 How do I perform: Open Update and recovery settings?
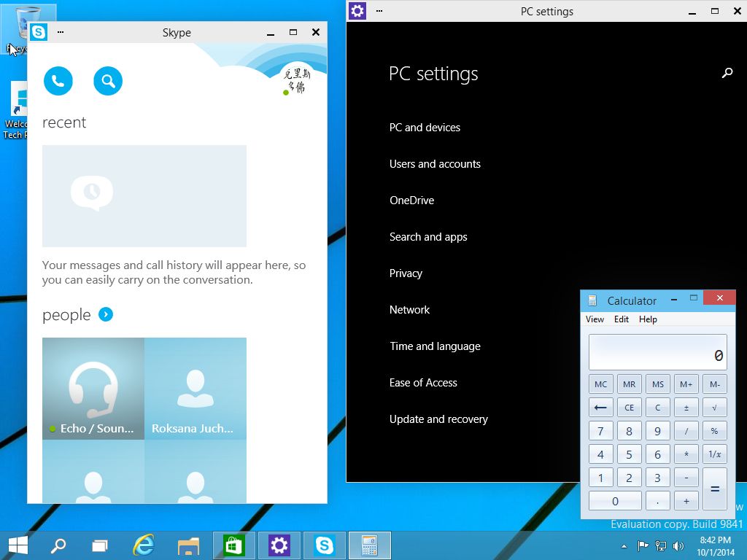[438, 419]
